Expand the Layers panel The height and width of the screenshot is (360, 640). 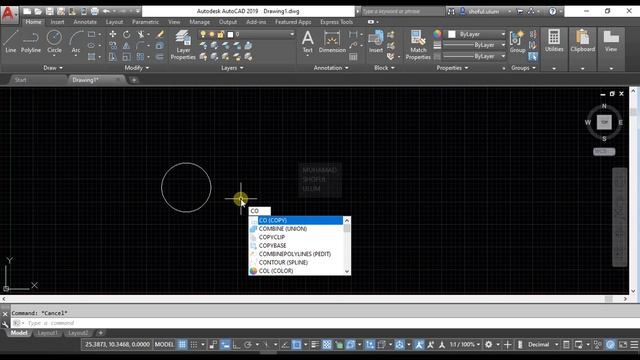point(232,68)
